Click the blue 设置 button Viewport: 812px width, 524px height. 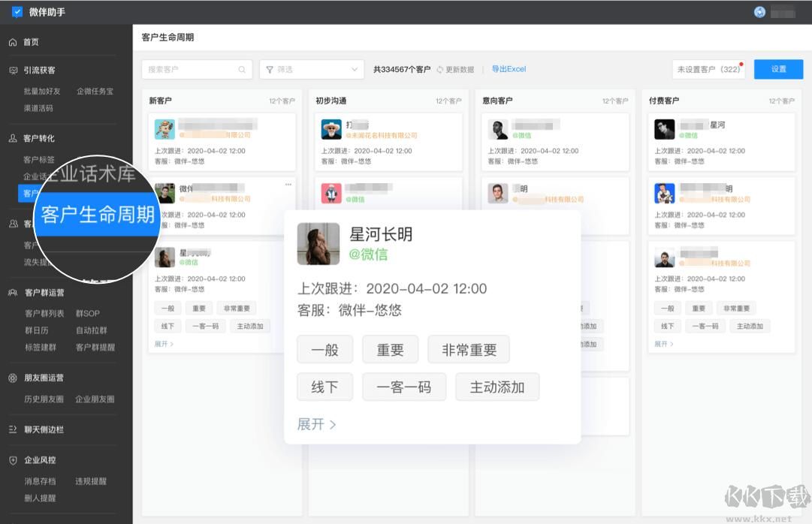(778, 68)
